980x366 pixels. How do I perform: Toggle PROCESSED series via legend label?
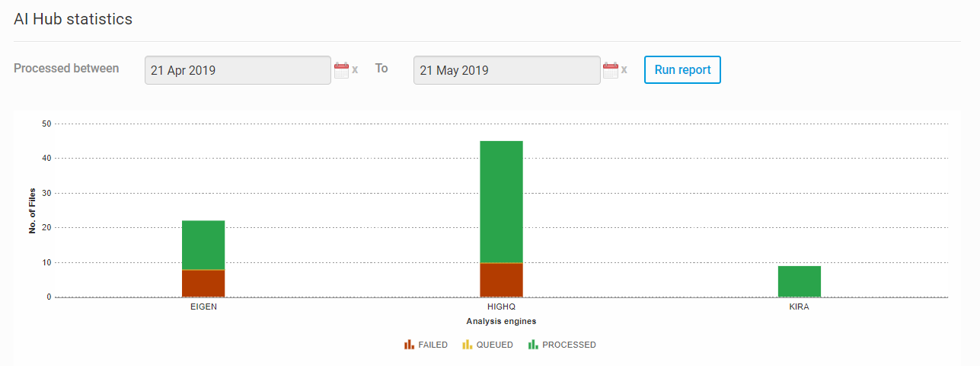click(x=569, y=345)
